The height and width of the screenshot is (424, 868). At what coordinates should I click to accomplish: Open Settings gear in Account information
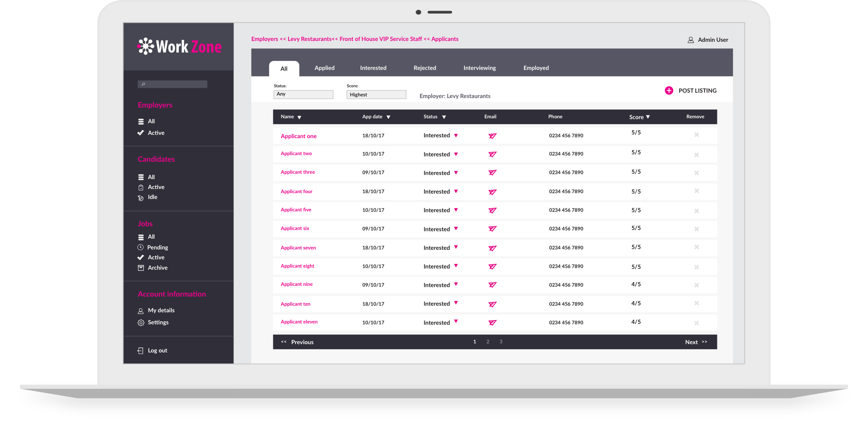[141, 323]
